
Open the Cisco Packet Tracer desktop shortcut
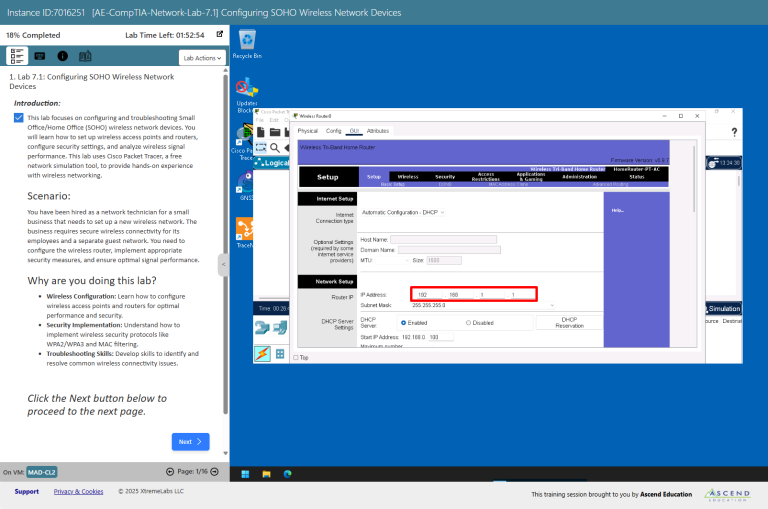tap(244, 142)
